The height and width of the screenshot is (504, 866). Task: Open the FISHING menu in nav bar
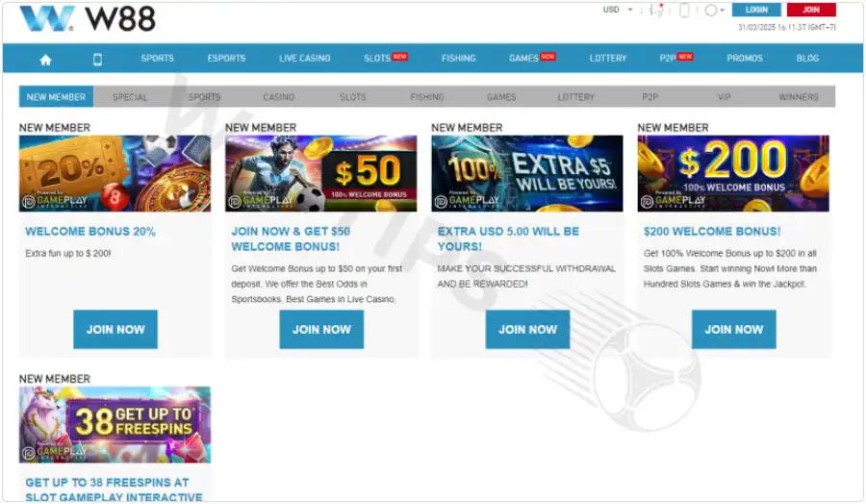[458, 58]
